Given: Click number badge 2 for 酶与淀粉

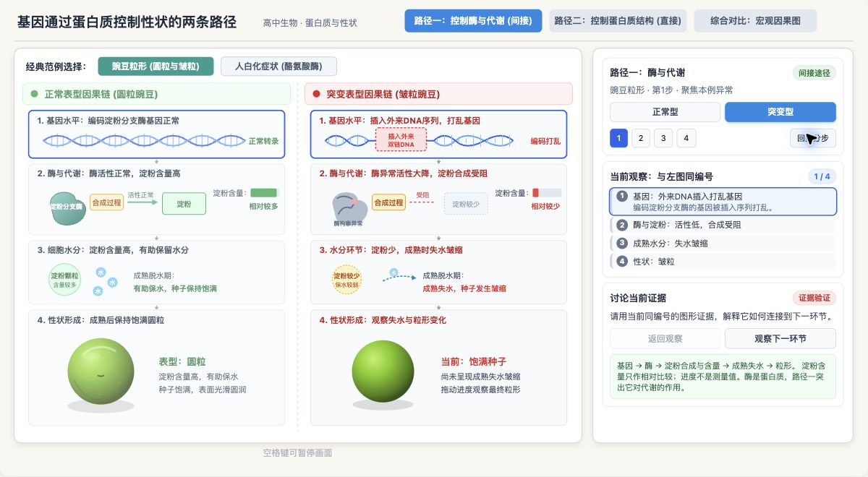Looking at the screenshot, I should tap(621, 225).
